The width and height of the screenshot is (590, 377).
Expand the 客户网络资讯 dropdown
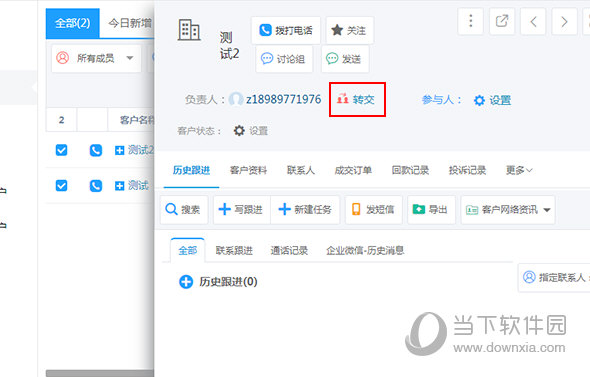pos(508,209)
